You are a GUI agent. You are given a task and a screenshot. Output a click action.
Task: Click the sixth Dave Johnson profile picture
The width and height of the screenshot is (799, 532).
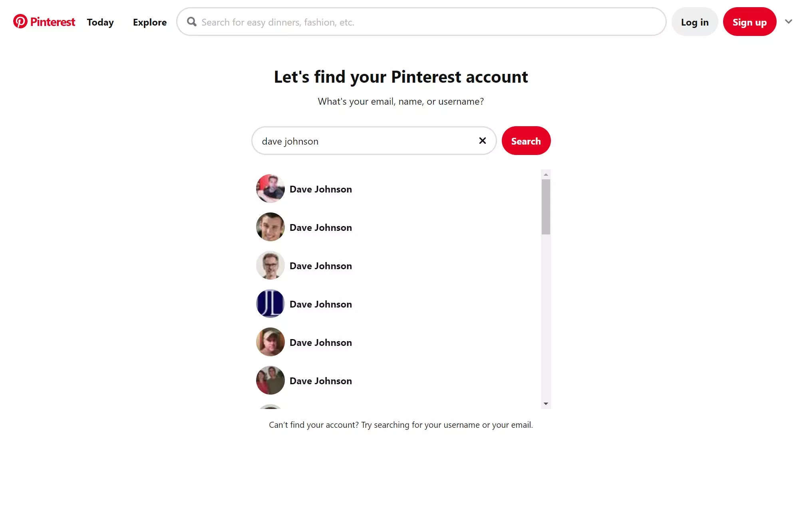click(x=270, y=380)
